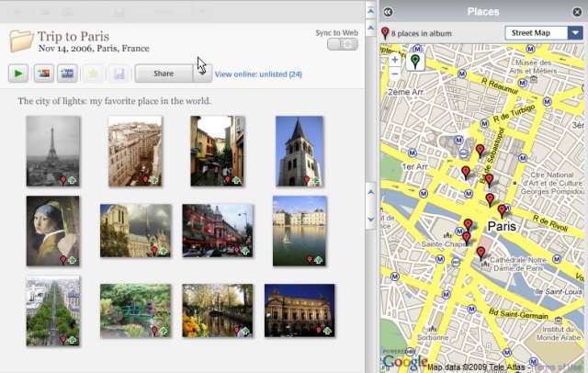Open the Trip to Paris album folder icon
Viewport: 588px width, 373px height.
pyautogui.click(x=21, y=41)
